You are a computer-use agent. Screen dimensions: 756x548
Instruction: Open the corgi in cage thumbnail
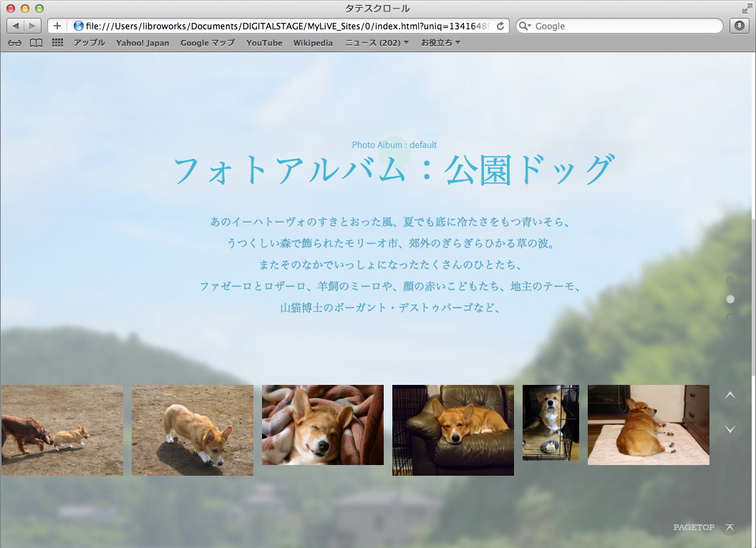[551, 422]
